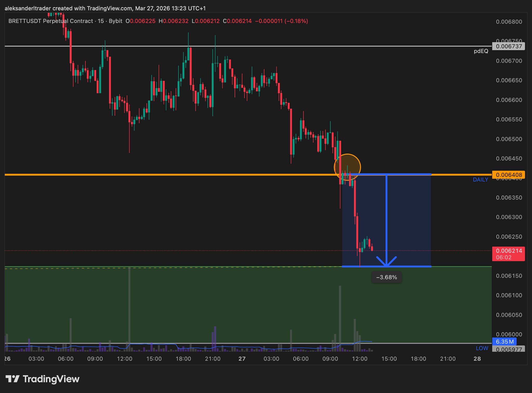Click the DAILY level text label
This screenshot has height=393, width=532.
(x=480, y=180)
